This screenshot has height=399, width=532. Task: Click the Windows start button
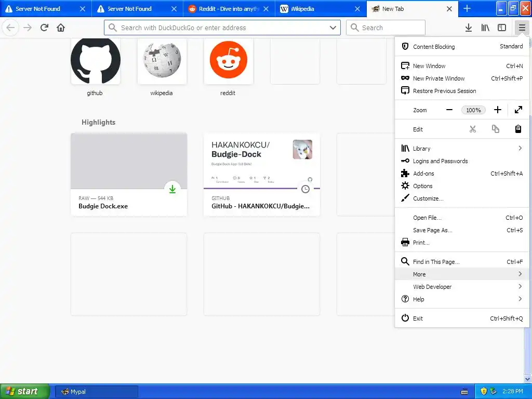25,391
